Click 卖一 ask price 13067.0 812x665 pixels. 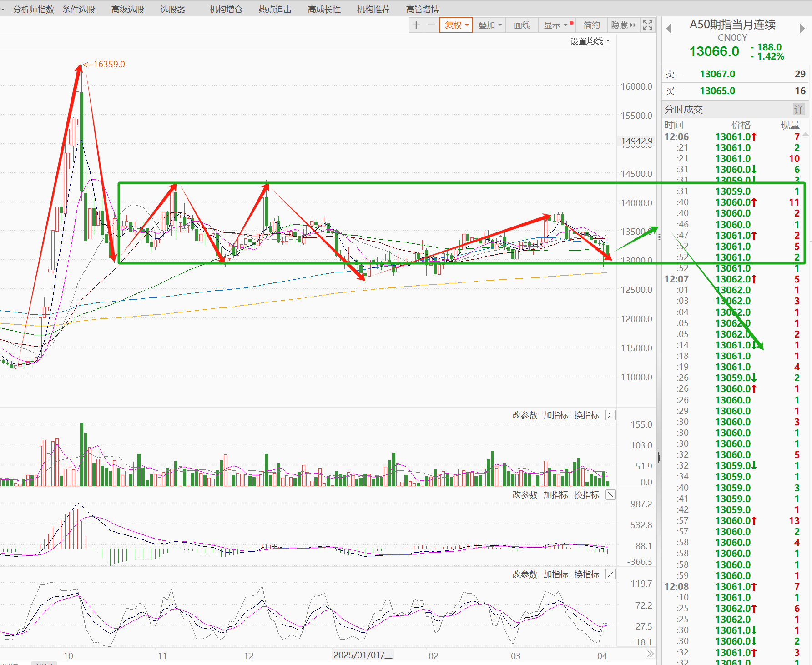tap(717, 74)
